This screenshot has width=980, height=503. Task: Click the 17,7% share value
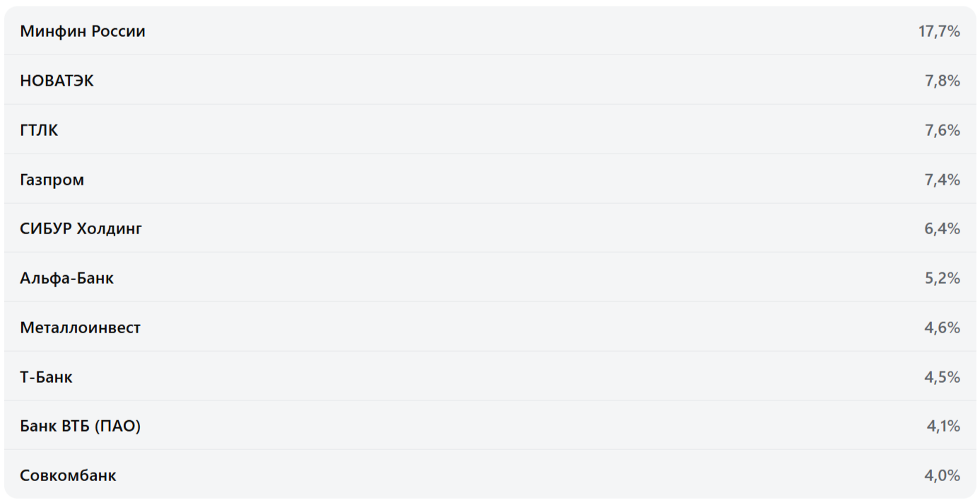point(939,31)
